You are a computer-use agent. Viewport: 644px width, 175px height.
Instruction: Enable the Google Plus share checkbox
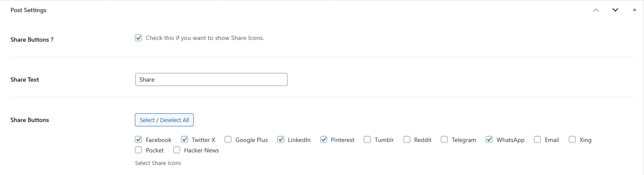coord(228,140)
